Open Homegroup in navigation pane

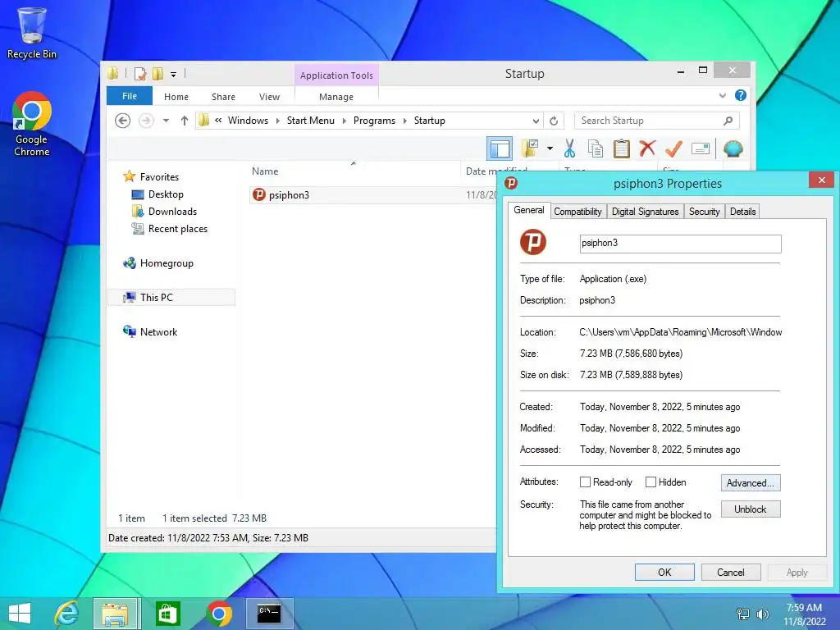point(167,263)
